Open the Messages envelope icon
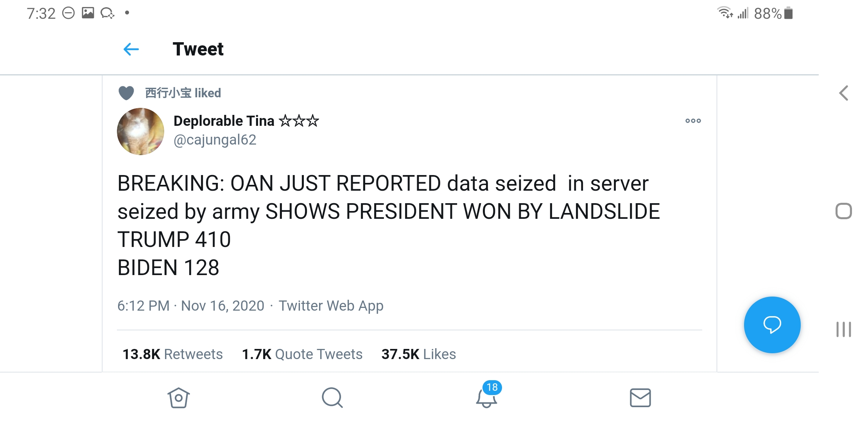The image size is (868, 422). click(x=640, y=398)
